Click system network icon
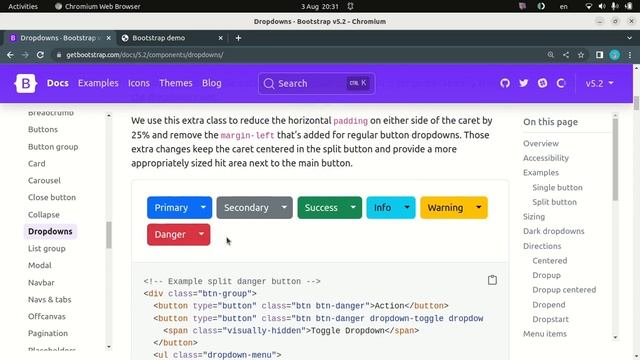This screenshot has height=360, width=640. click(x=589, y=6)
